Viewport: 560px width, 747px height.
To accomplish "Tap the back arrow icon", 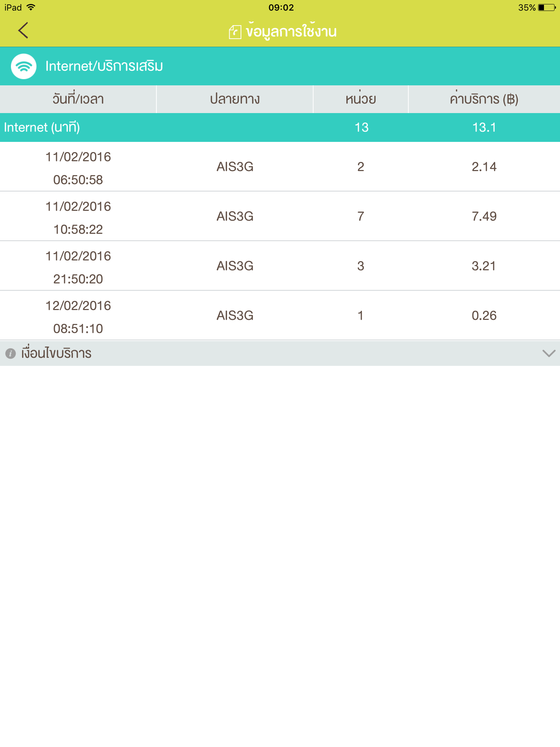I will click(23, 30).
